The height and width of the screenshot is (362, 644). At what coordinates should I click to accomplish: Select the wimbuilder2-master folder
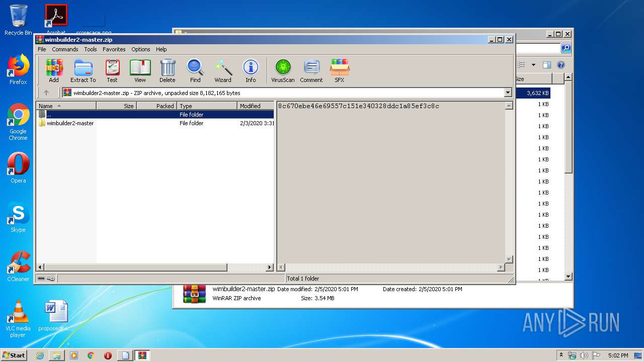(70, 123)
